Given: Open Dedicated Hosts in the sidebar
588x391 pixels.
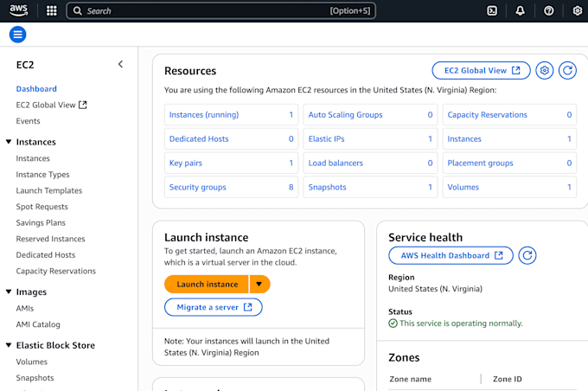Looking at the screenshot, I should pyautogui.click(x=45, y=255).
